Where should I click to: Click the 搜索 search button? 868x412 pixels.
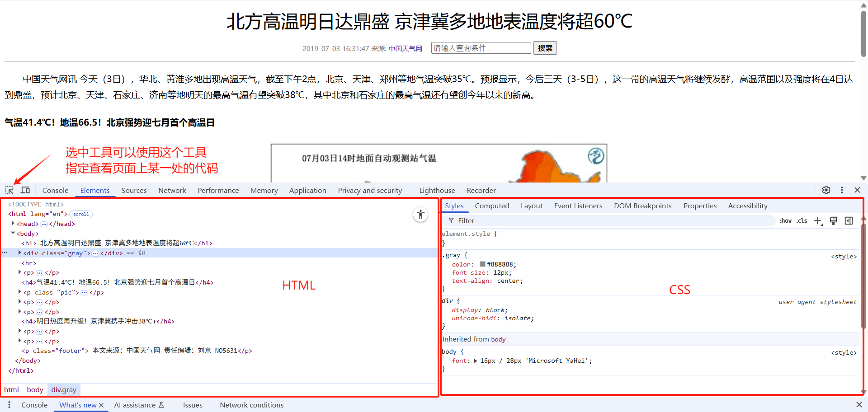pyautogui.click(x=545, y=48)
